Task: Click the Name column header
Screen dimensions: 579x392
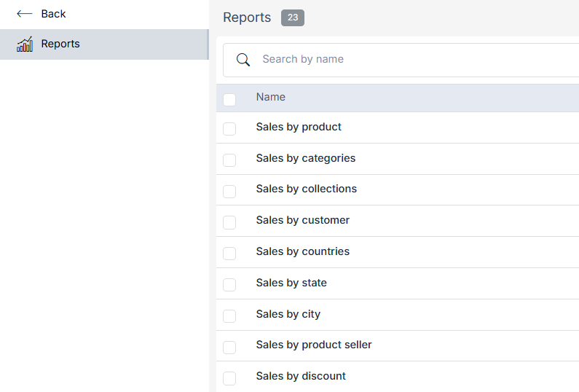Action: [271, 97]
